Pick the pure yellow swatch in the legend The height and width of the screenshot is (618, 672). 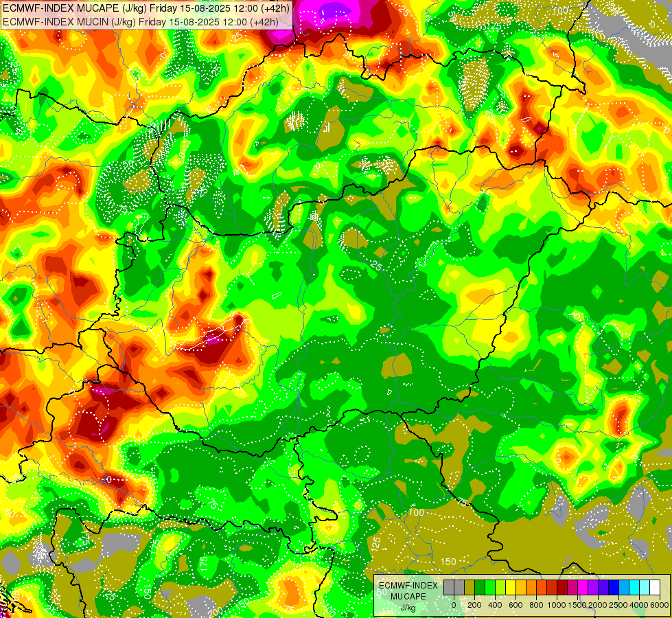click(x=511, y=587)
